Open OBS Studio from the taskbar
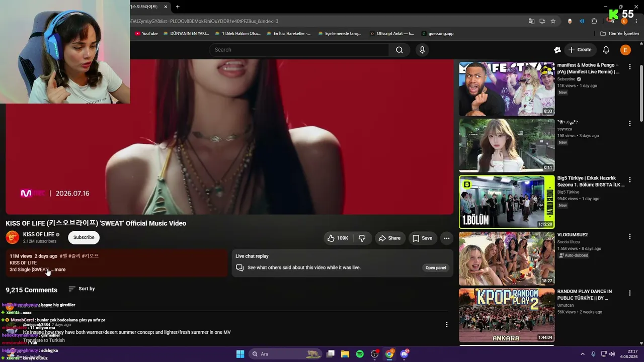644x362 pixels. pos(374,354)
